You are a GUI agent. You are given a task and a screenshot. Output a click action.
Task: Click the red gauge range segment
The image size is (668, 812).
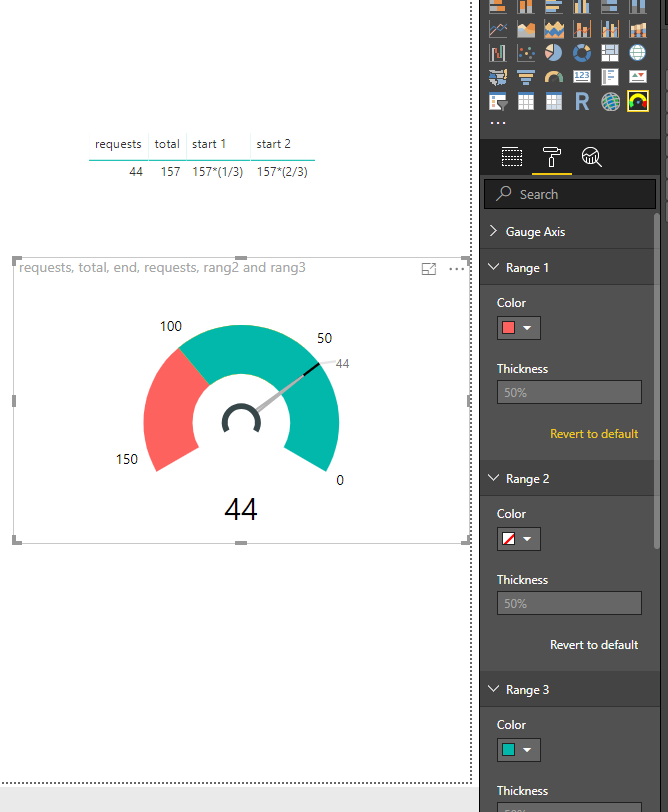[171, 412]
